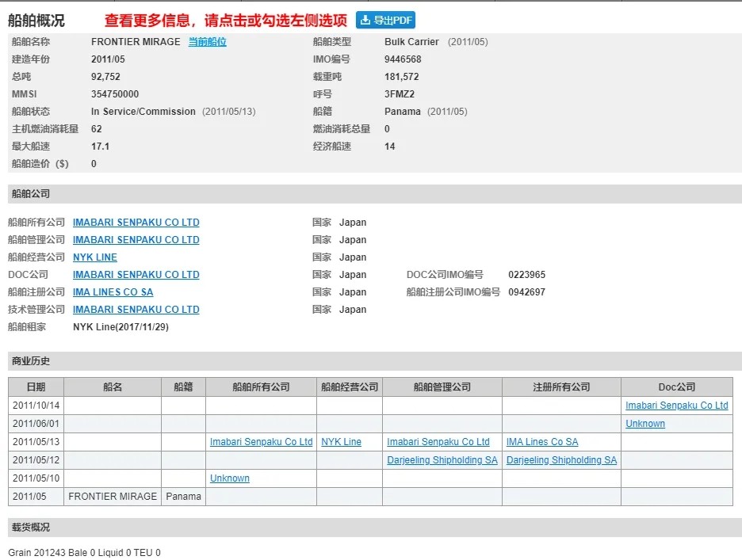Open the Unknown link in 2011/06/01 row
This screenshot has width=742, height=560.
[x=645, y=424]
